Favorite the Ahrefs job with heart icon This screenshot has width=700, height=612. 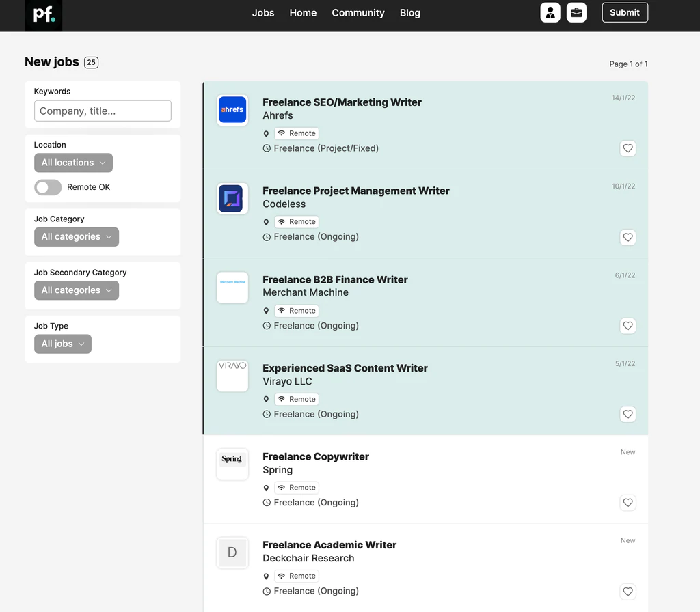(x=628, y=148)
